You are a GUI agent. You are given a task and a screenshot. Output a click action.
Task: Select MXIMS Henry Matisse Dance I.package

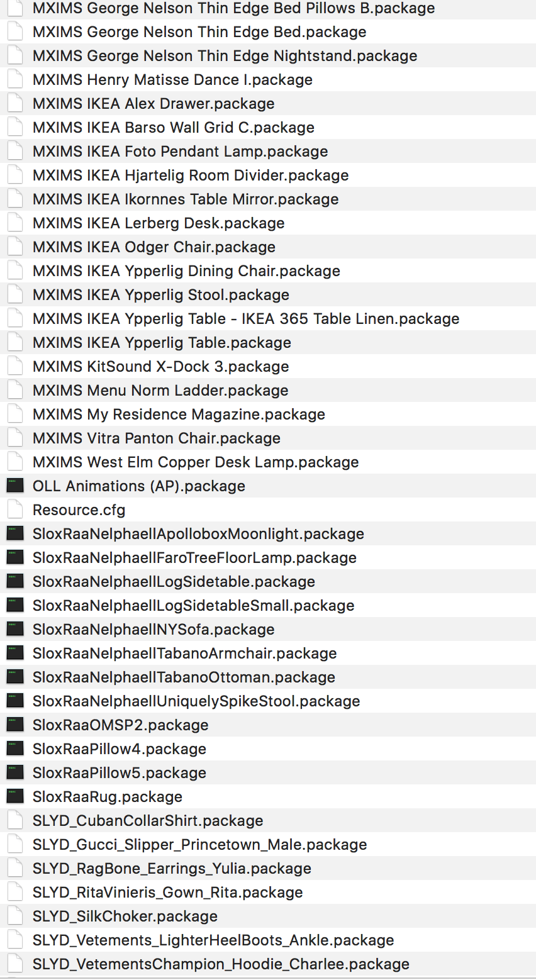click(x=268, y=79)
